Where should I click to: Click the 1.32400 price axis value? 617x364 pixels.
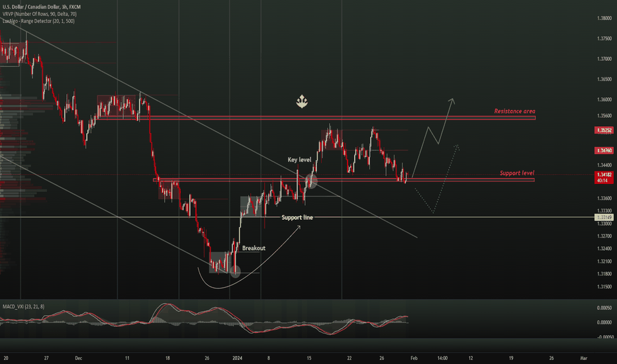(604, 249)
